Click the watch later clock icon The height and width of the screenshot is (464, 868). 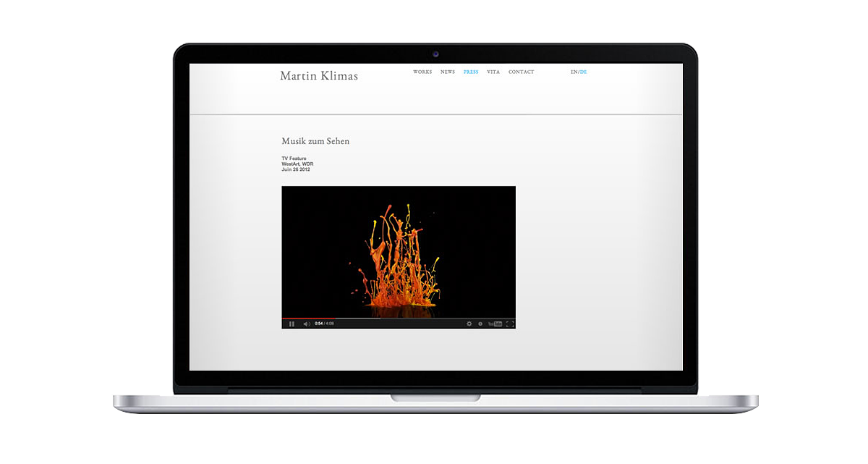pyautogui.click(x=480, y=324)
